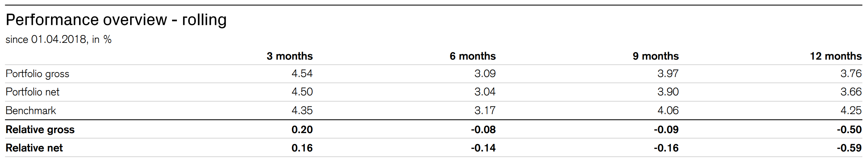Select Benchmark 12 months value 4.25
The height and width of the screenshot is (165, 868).
(851, 110)
